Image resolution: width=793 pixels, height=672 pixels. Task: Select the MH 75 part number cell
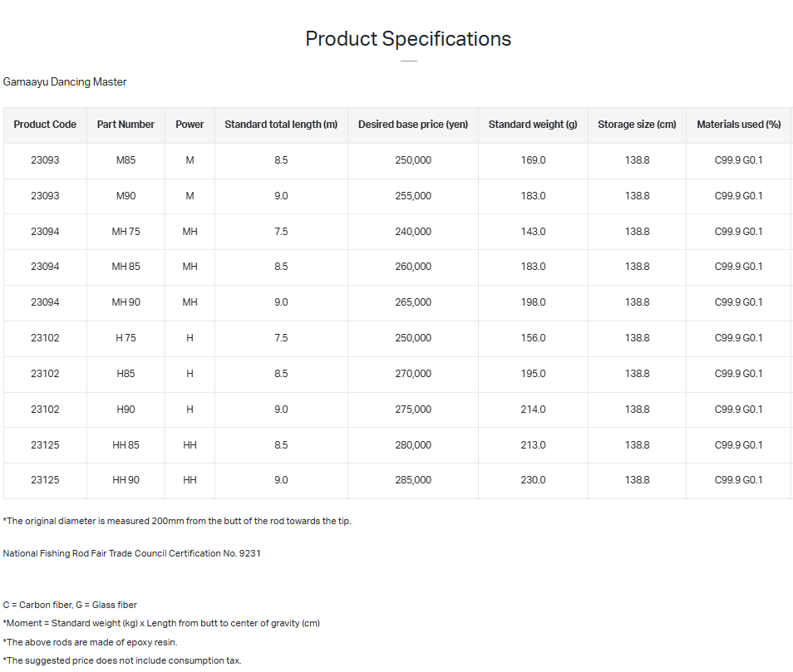pyautogui.click(x=126, y=232)
